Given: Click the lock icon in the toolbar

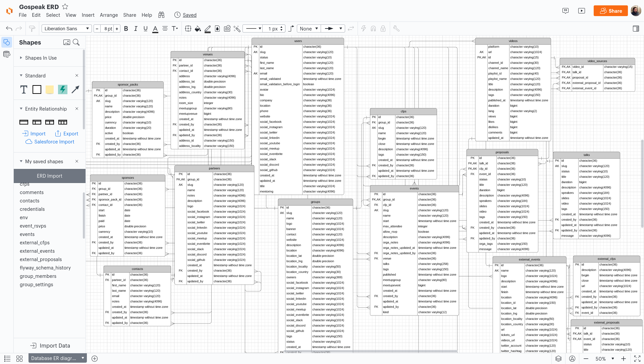Looking at the screenshot, I should tap(383, 28).
